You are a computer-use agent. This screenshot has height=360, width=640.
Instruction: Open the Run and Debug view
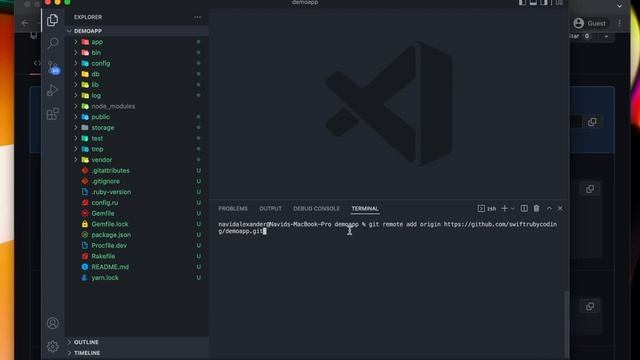point(52,90)
